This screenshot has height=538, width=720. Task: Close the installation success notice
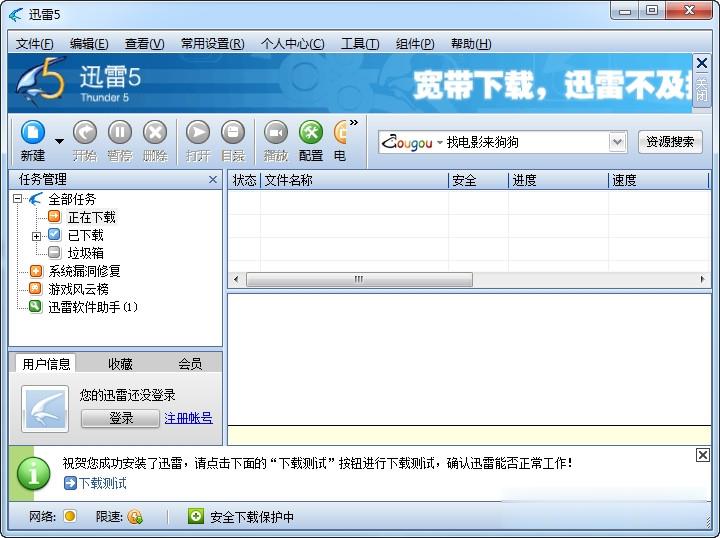click(703, 455)
